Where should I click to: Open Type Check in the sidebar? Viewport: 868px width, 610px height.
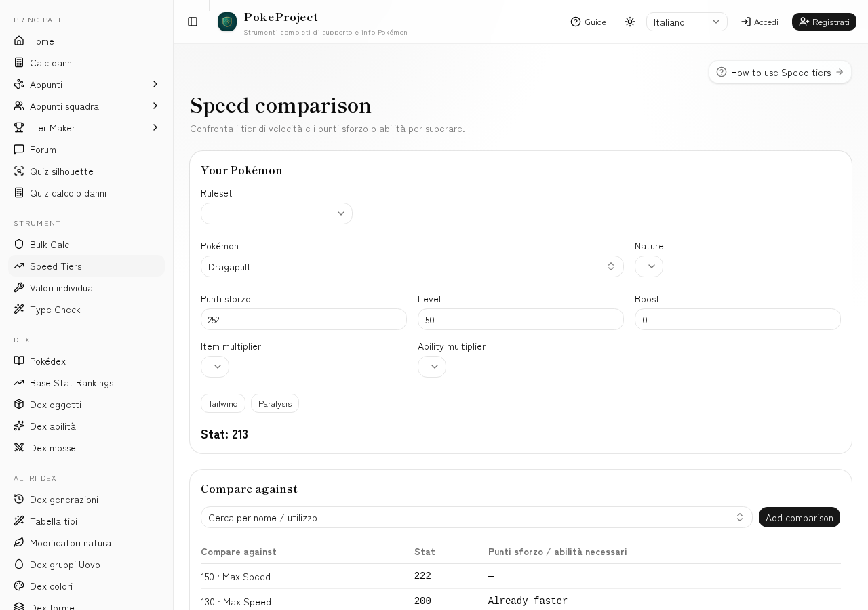87,310
